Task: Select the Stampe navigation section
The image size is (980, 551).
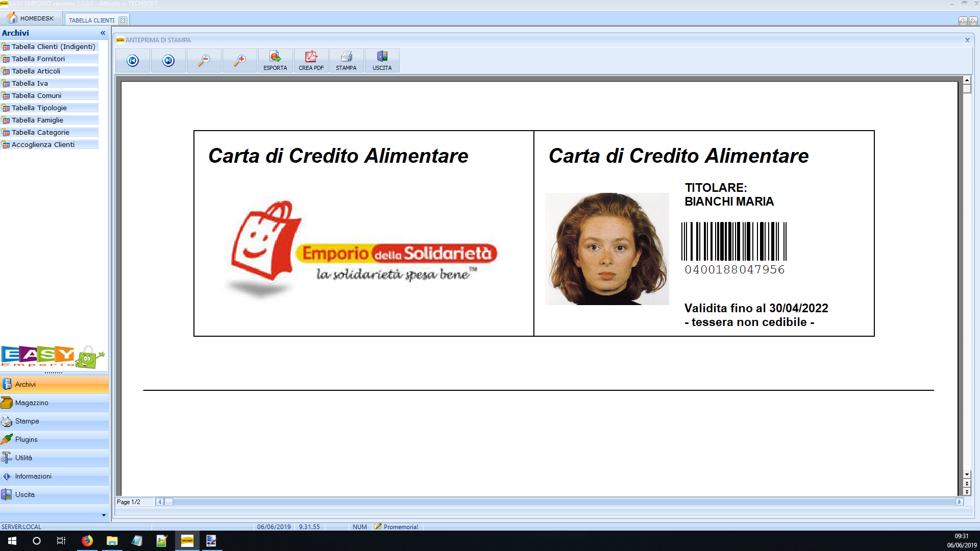Action: click(x=54, y=421)
